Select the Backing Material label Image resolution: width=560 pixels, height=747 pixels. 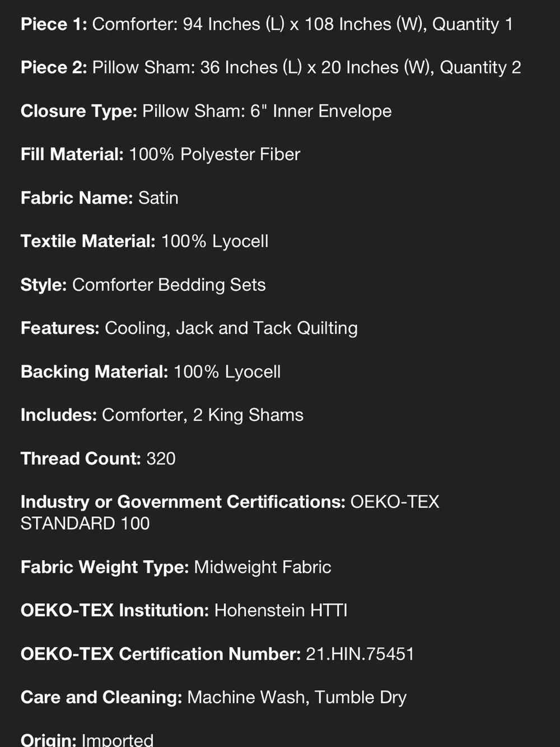tap(94, 372)
